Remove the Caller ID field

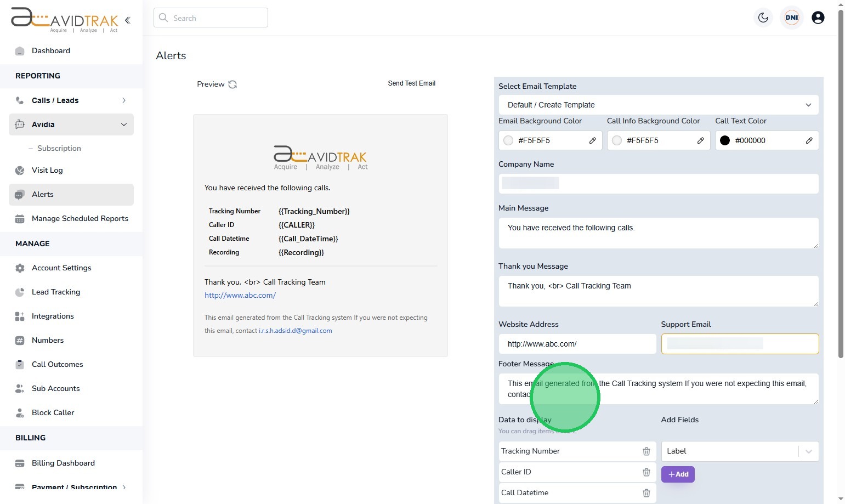[x=646, y=472]
